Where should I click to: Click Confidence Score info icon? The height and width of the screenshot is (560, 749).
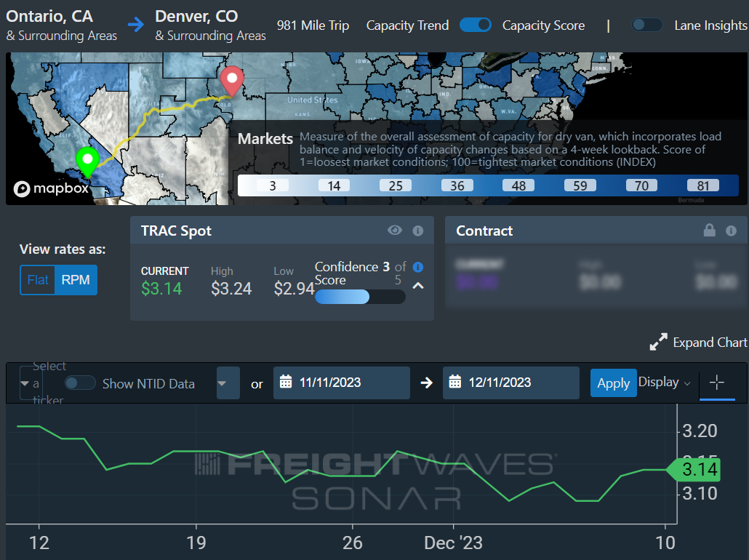[418, 267]
